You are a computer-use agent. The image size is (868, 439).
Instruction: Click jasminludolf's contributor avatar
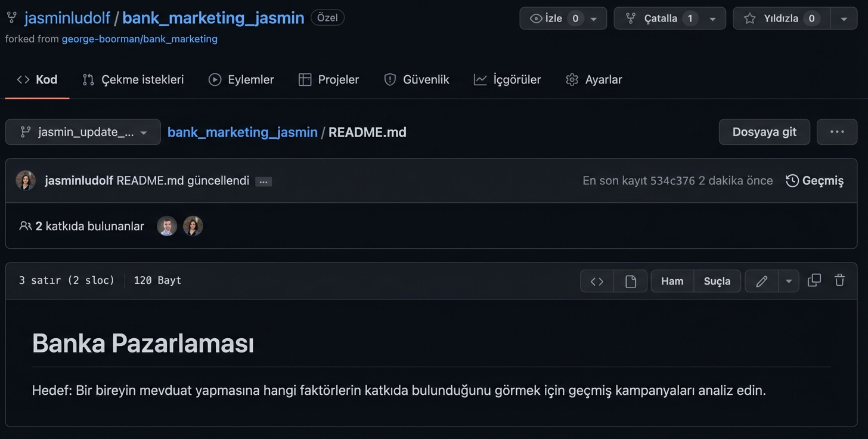(193, 225)
